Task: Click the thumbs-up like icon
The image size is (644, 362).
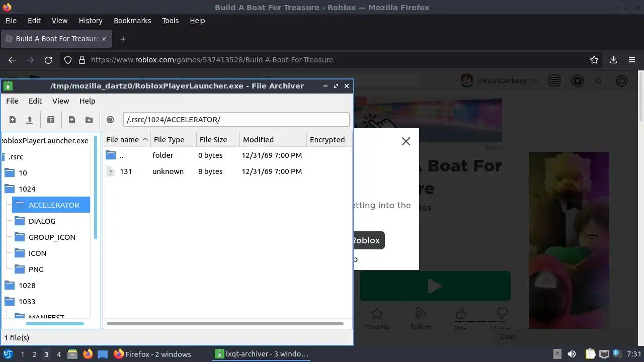Action: 460,315
